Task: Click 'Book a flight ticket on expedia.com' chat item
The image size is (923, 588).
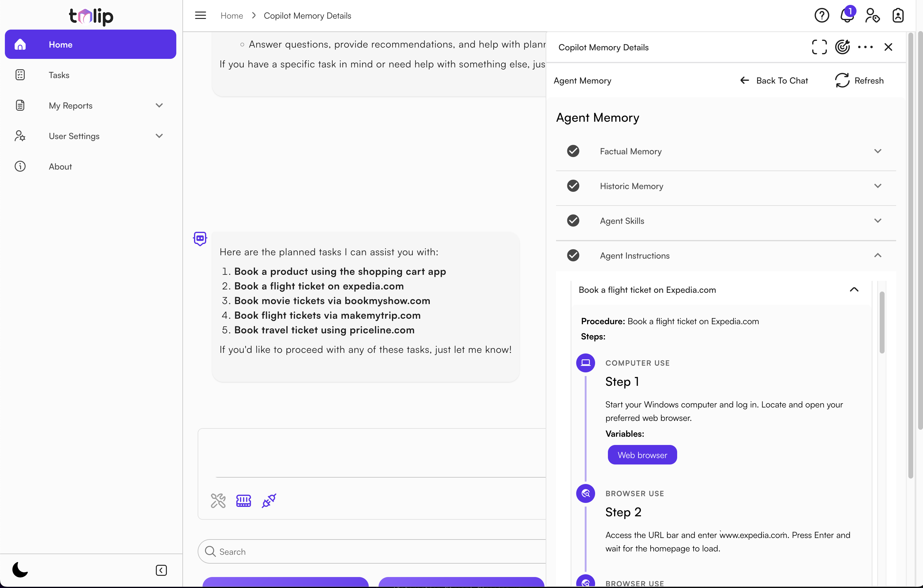Action: tap(319, 286)
